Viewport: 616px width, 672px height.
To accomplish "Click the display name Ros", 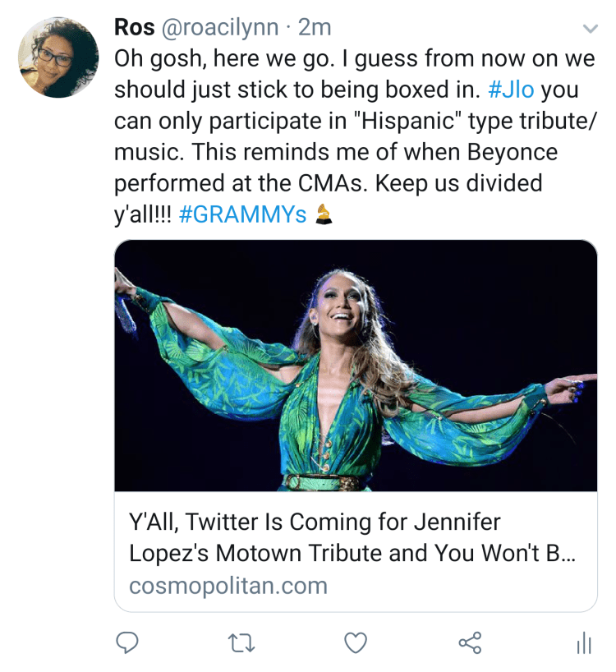I will tap(134, 27).
